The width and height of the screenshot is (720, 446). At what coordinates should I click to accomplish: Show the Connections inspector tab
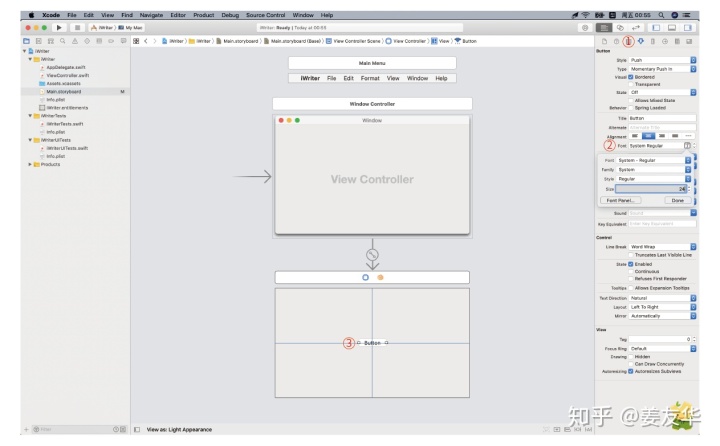pos(664,41)
